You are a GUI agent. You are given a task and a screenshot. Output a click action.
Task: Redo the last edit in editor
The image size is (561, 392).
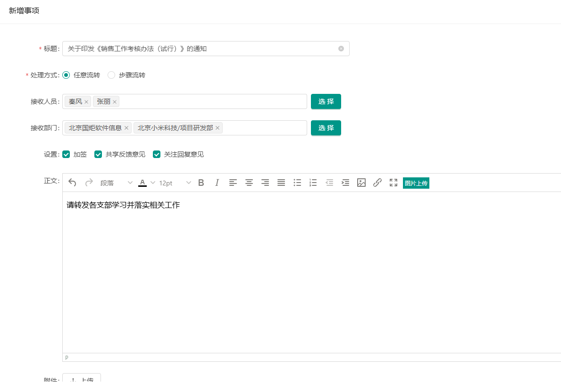pyautogui.click(x=89, y=183)
